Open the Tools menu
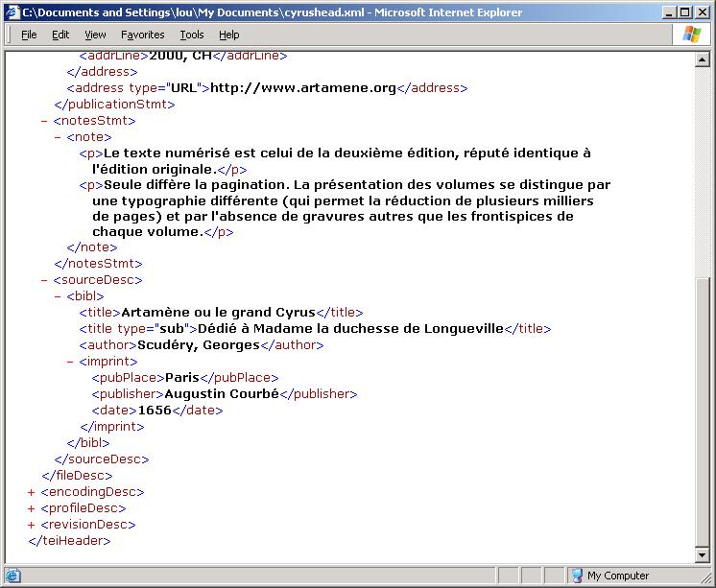Image resolution: width=716 pixels, height=588 pixels. pyautogui.click(x=192, y=35)
